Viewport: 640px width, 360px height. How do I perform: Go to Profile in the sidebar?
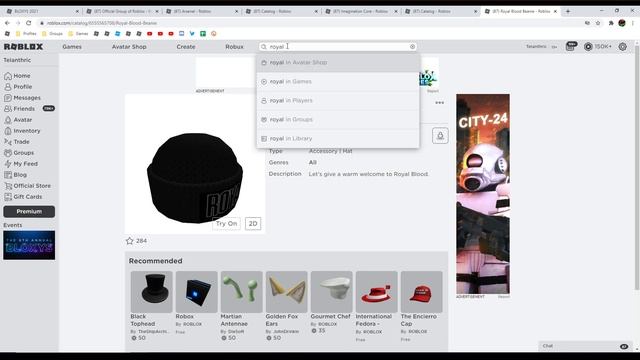[18, 87]
